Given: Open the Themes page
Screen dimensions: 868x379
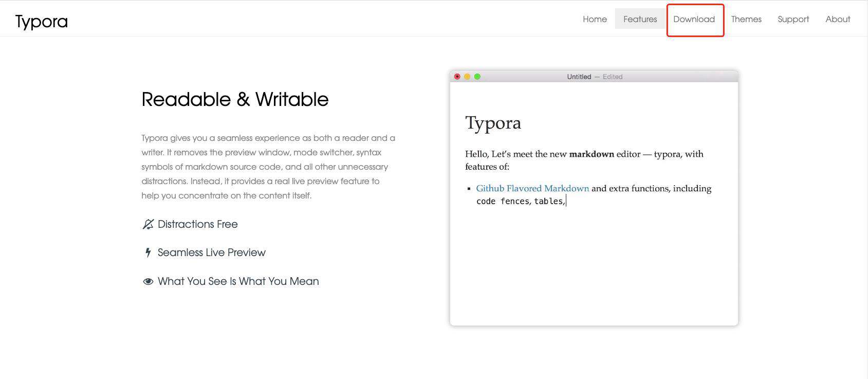Looking at the screenshot, I should [746, 19].
